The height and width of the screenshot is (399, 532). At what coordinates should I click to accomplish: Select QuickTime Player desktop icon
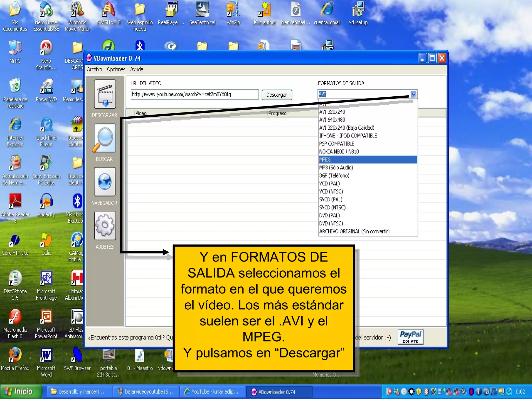(46, 131)
